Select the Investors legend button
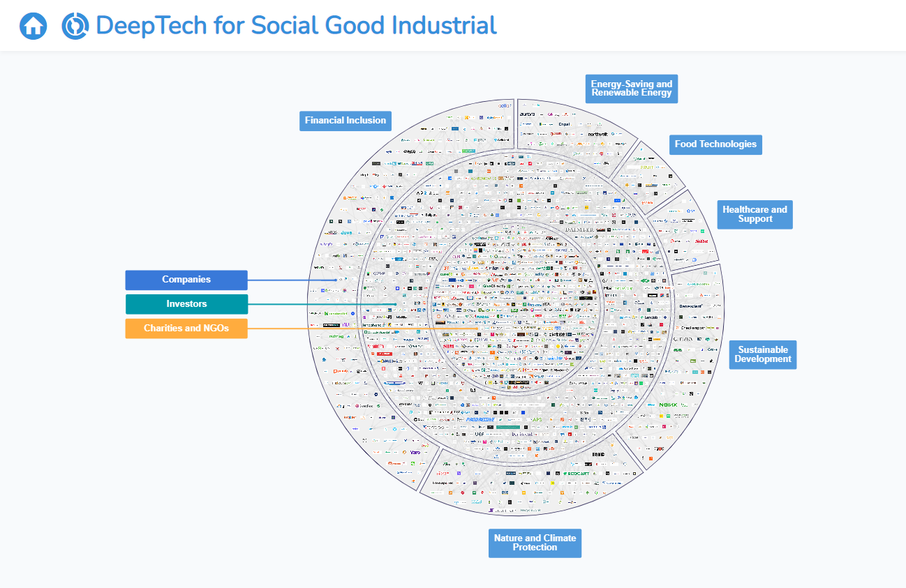 click(x=186, y=304)
